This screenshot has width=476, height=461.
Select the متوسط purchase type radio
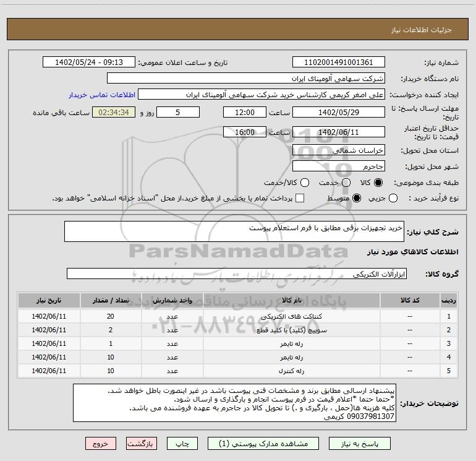point(357,198)
